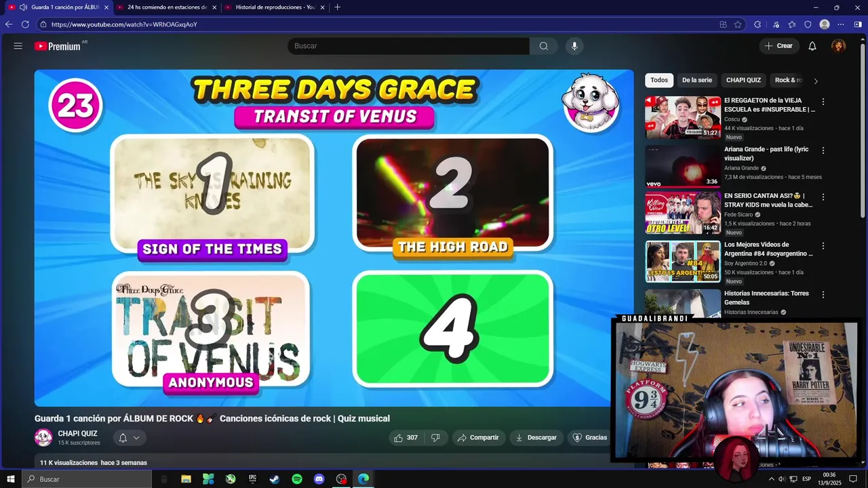Open the Windows Start menu

11,479
